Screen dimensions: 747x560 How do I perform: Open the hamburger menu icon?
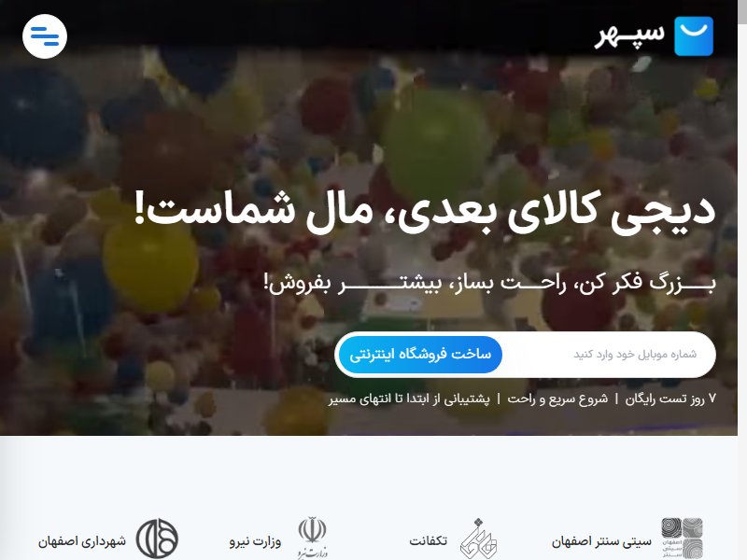coord(44,36)
